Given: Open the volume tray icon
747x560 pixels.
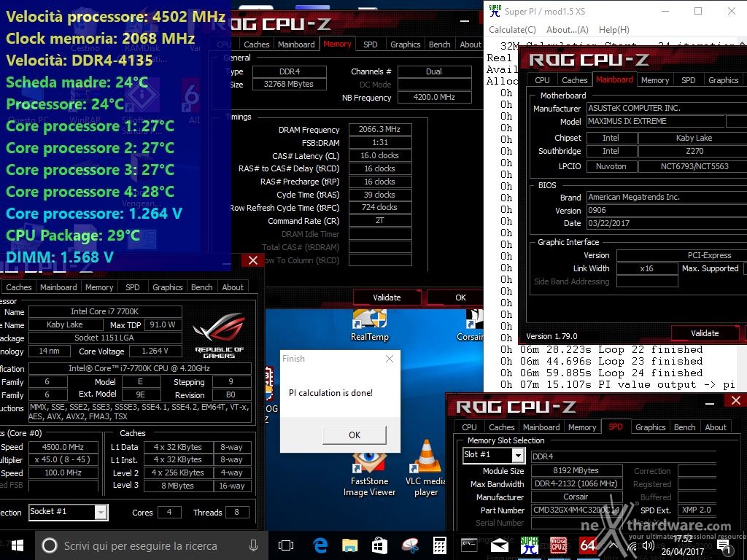Looking at the screenshot, I should click(x=648, y=545).
